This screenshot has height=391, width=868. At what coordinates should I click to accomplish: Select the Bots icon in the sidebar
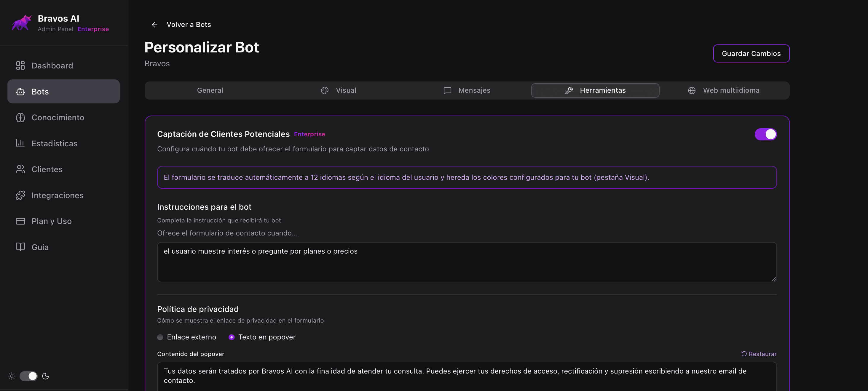(x=20, y=91)
